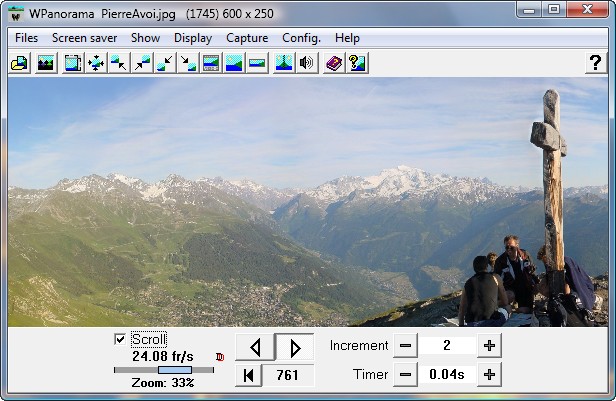Screen dimensions: 616x401
Task: Increase the Timer value
Action: [x=489, y=375]
